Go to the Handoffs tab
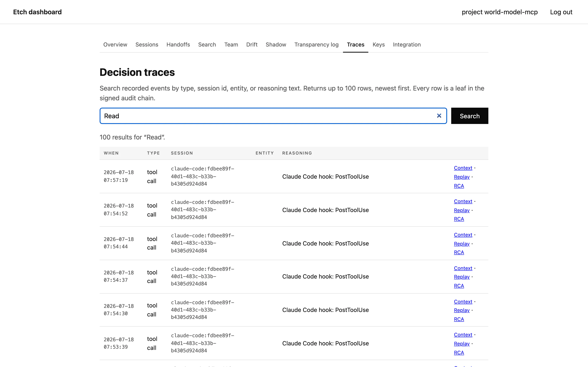This screenshot has width=588, height=367. (178, 45)
